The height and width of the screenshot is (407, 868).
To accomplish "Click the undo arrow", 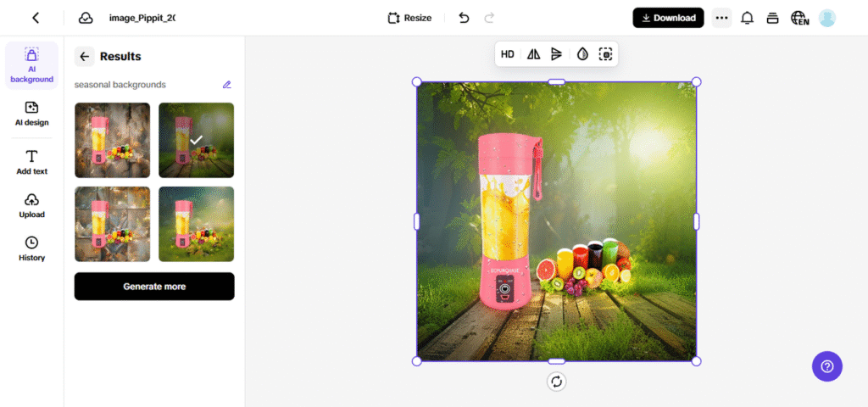I will [x=464, y=18].
